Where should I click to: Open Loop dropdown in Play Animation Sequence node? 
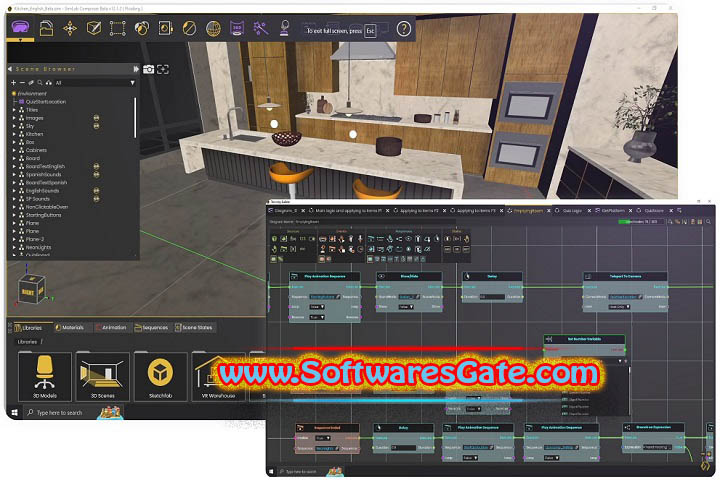click(x=316, y=307)
